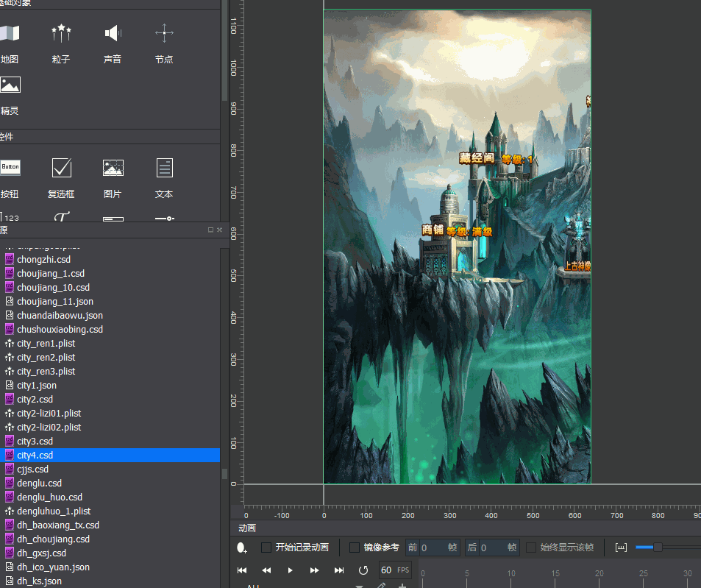
Task: Select the 粒子 particle object icon
Action: point(61,33)
